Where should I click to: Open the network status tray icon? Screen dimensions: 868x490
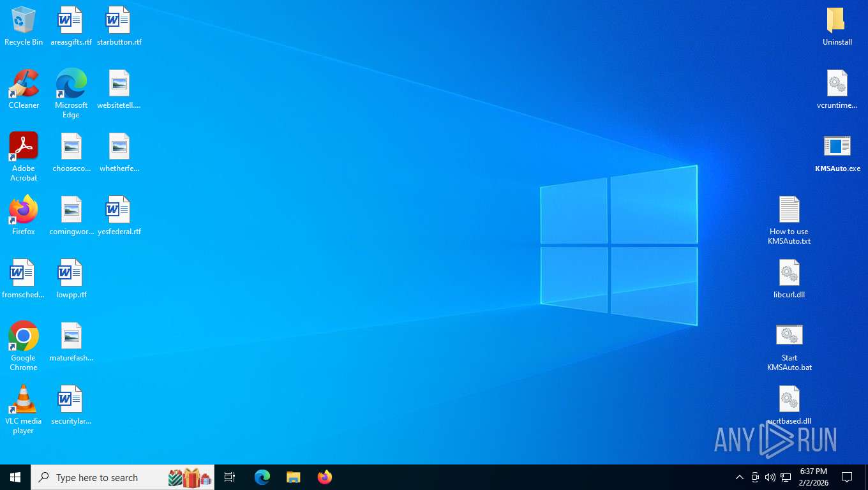pyautogui.click(x=786, y=477)
